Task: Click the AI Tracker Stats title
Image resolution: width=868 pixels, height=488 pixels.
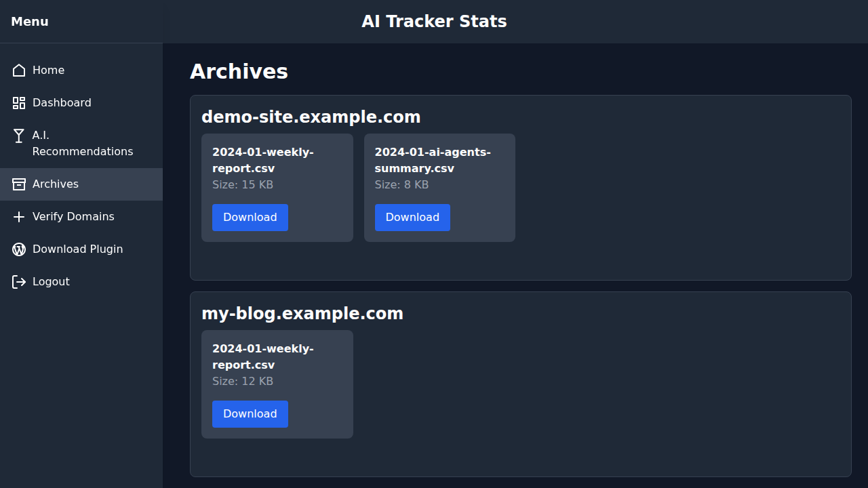Action: (x=434, y=21)
